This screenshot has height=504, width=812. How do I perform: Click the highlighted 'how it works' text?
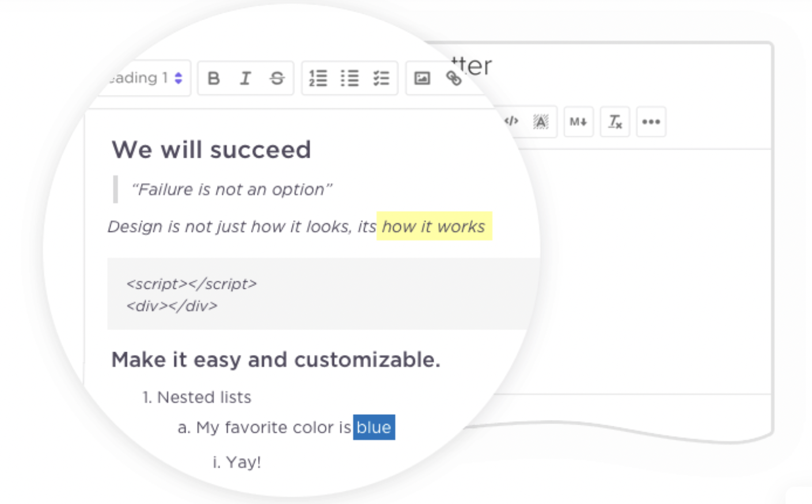point(434,226)
